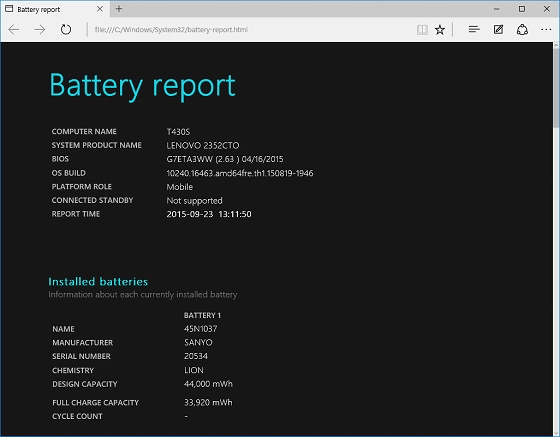Image resolution: width=560 pixels, height=437 pixels.
Task: Click the FULL CHARGE CAPACITY label
Action: pyautogui.click(x=95, y=402)
